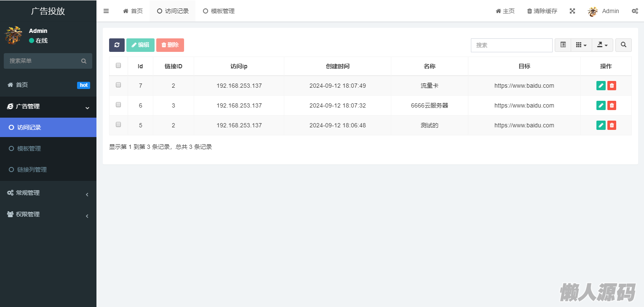
Task: Delete the record named 流量卡
Action: click(x=612, y=86)
